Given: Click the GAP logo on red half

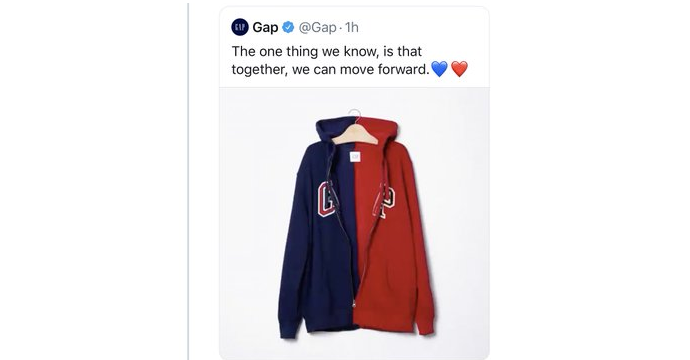Looking at the screenshot, I should pos(384,201).
